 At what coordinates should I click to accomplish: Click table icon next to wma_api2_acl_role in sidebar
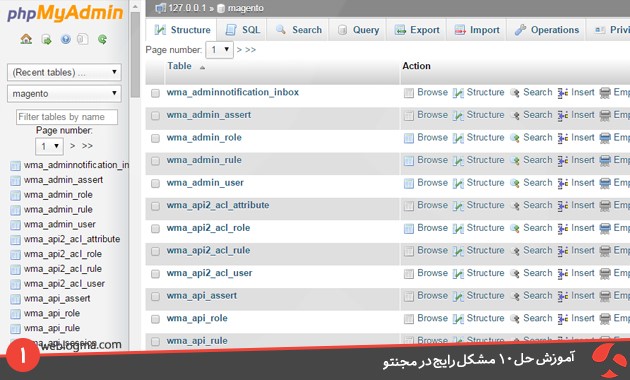point(15,255)
